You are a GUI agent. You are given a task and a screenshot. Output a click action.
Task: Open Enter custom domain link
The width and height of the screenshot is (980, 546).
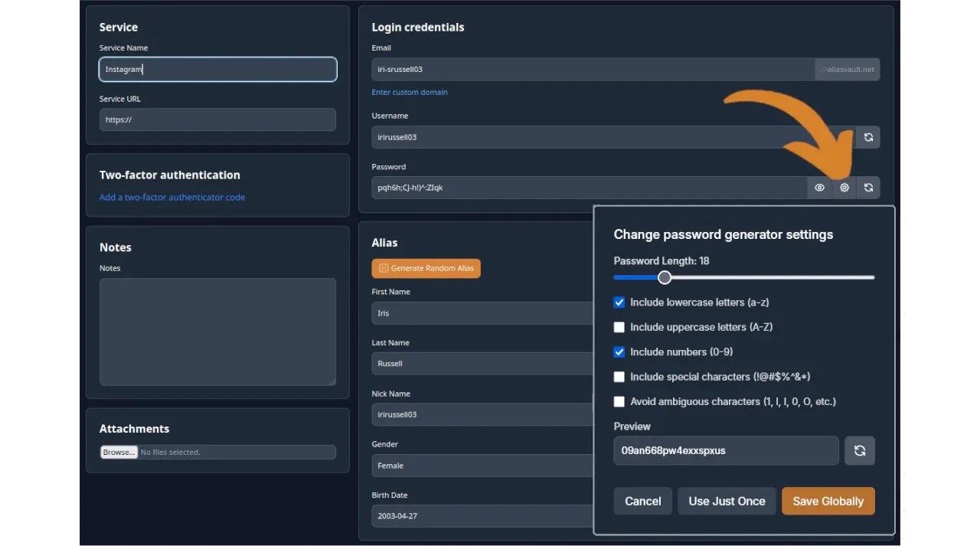tap(410, 92)
